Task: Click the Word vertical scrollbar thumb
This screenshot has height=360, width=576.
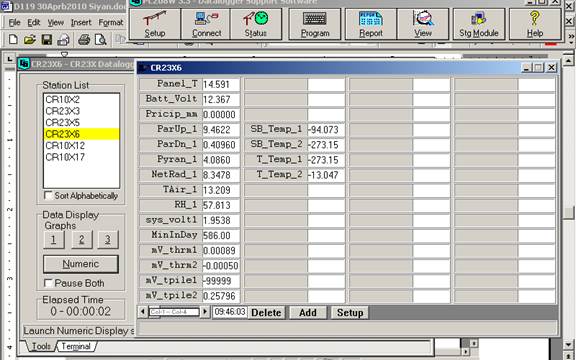Action: [x=569, y=212]
